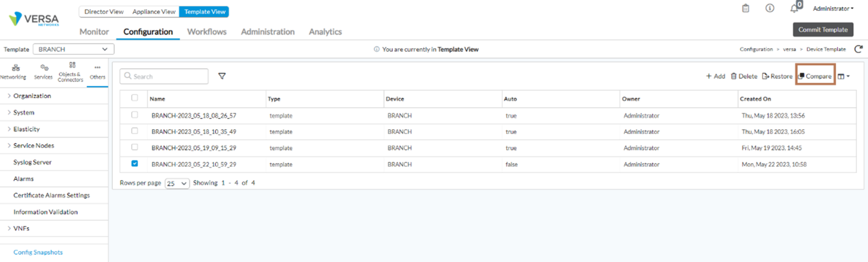Click the refresh icon near the breadcrumb
868x262 pixels.
coord(858,49)
